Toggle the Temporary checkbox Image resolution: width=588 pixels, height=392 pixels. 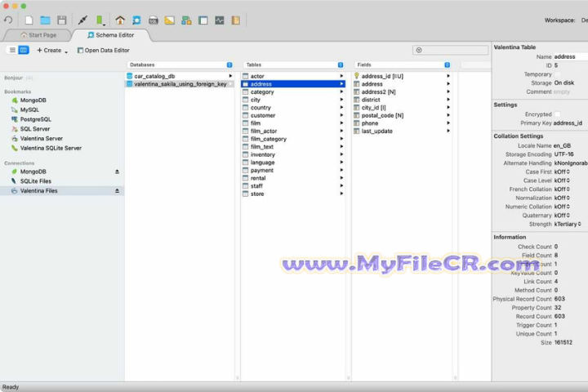[557, 74]
